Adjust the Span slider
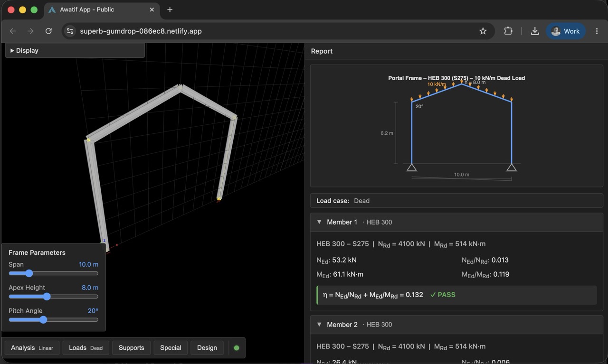608x364 pixels. click(53, 273)
